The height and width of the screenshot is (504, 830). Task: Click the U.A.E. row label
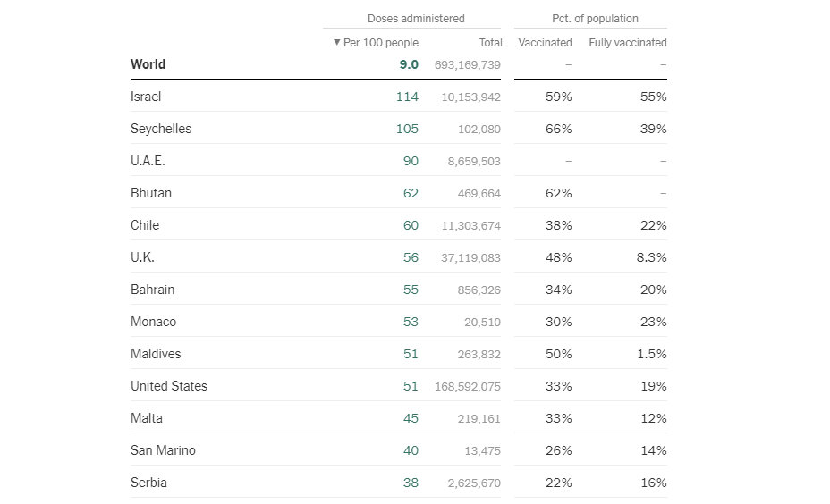(x=148, y=161)
